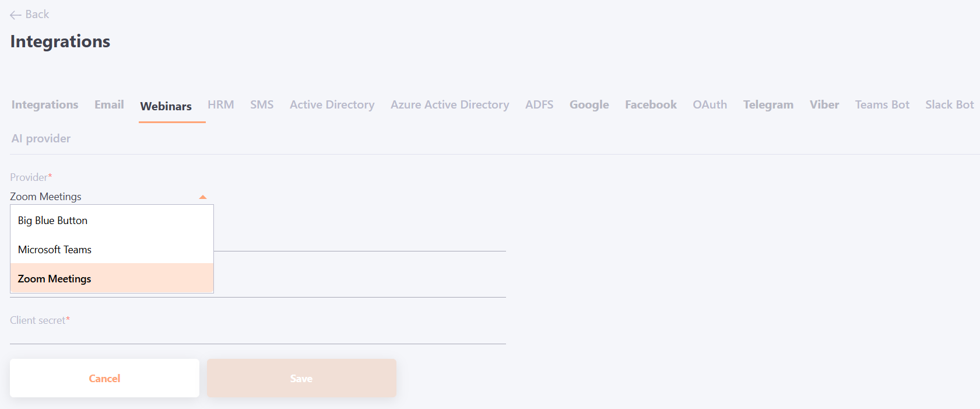Select the Webinars tab

[x=166, y=106]
